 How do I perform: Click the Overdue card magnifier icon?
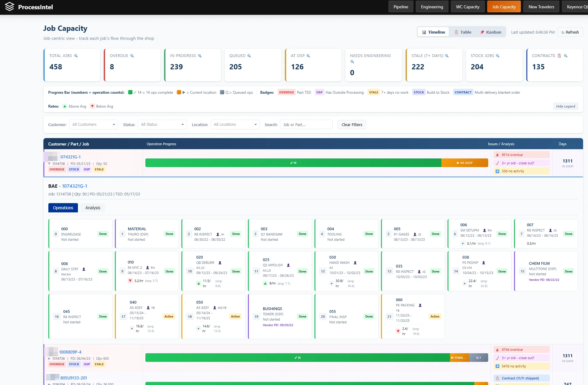(x=132, y=56)
